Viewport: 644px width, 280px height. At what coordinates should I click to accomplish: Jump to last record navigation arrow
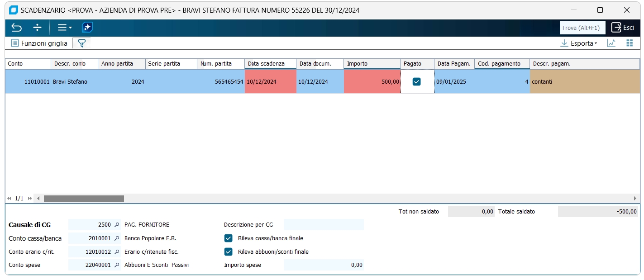click(x=30, y=199)
